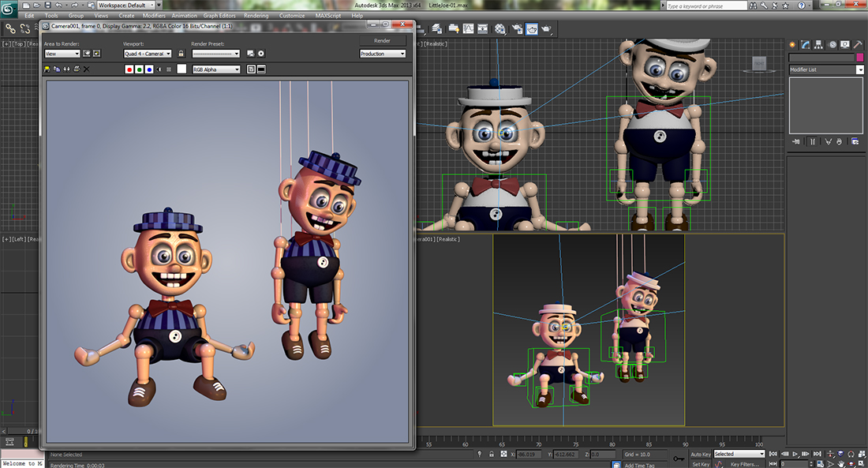Screen dimensions: 868x468
Task: Open the RGB Alpha channel dropdown
Action: pyautogui.click(x=216, y=69)
